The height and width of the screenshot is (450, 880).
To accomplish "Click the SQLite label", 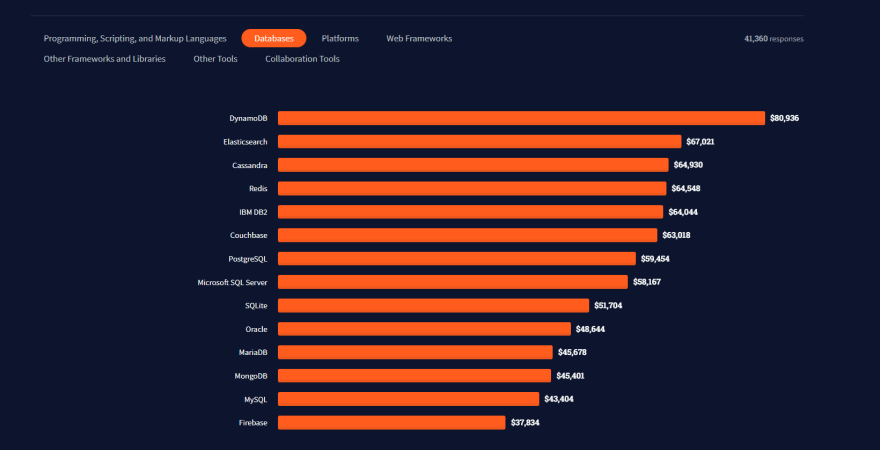I will 256,306.
